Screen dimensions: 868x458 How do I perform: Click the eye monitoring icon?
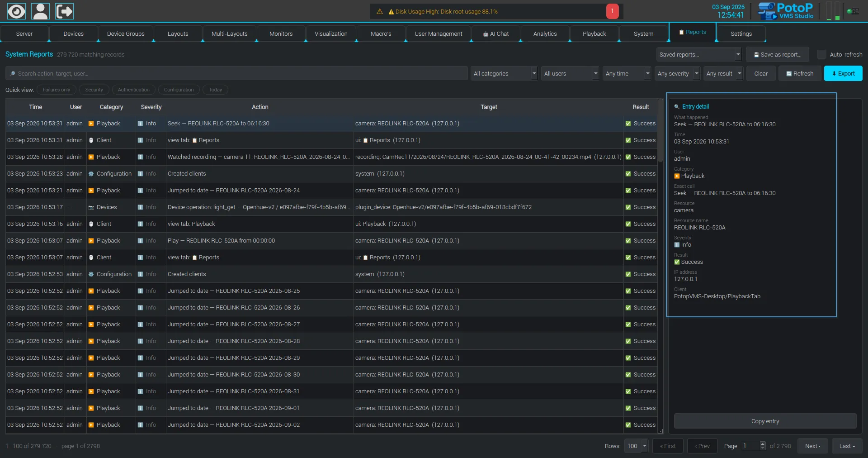[16, 11]
